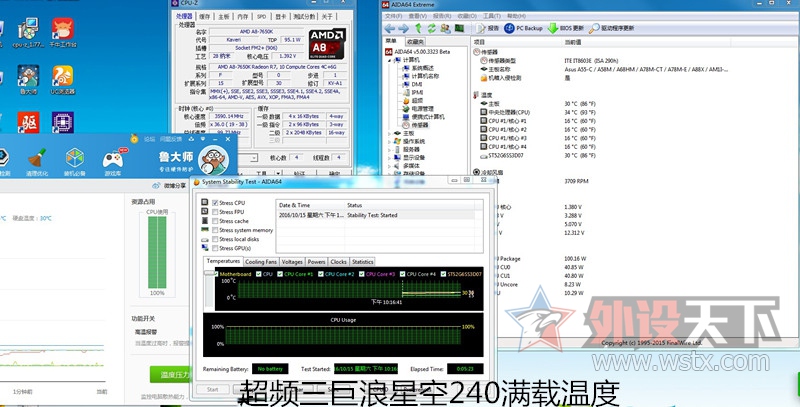Enable the Stress system memory checkbox

click(215, 230)
